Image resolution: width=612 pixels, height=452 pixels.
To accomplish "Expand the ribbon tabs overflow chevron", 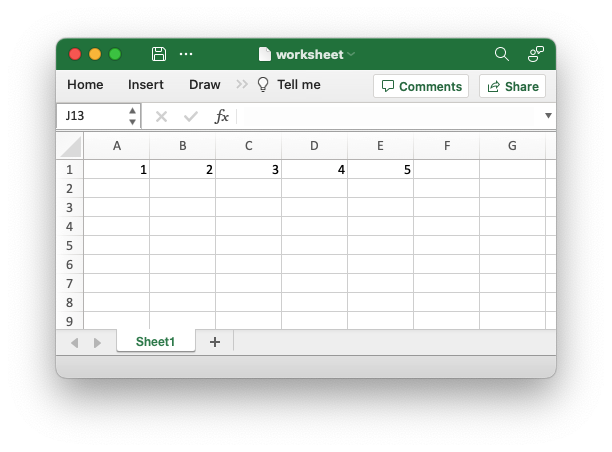I will tap(242, 85).
